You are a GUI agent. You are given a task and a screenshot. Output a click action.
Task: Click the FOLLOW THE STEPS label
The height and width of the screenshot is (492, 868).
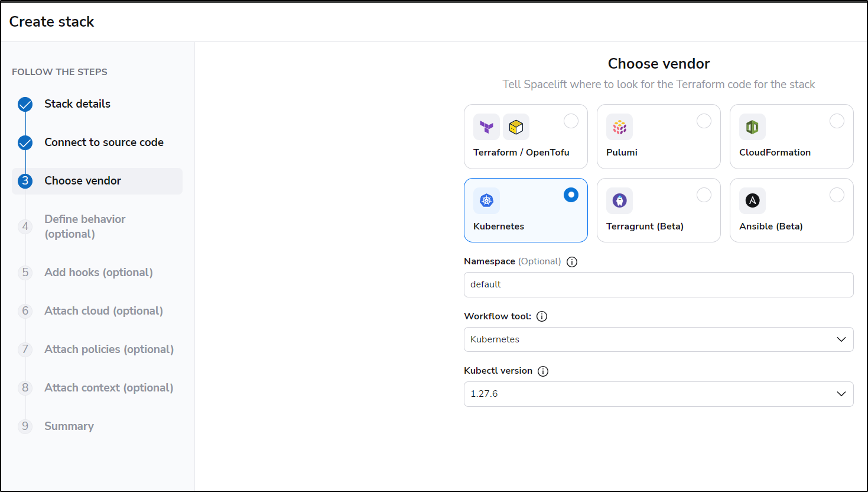click(60, 72)
